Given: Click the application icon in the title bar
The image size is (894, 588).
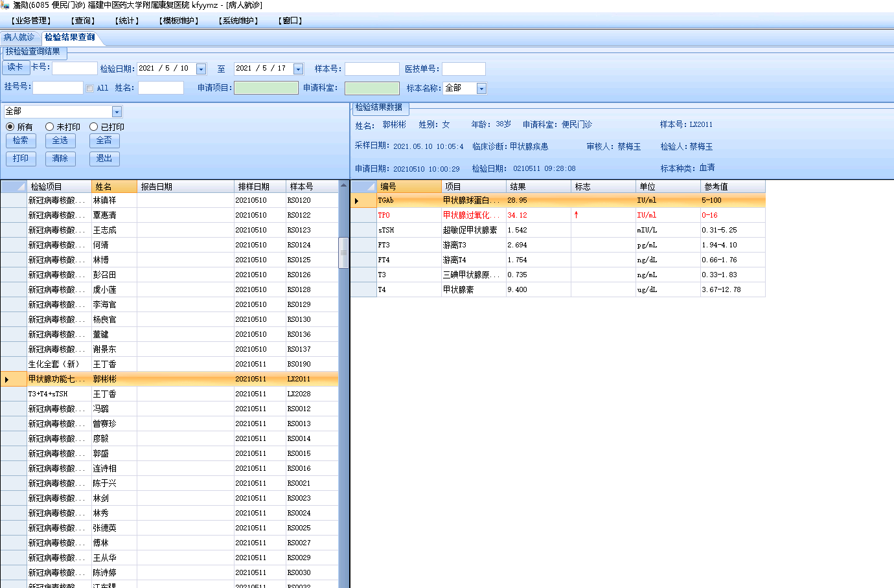Looking at the screenshot, I should (x=6, y=5).
